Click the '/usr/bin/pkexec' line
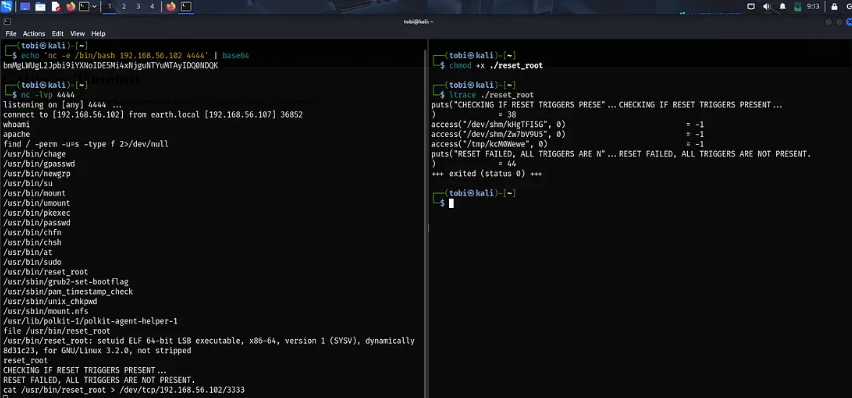Screen dimensions: 852x398 click(37, 213)
